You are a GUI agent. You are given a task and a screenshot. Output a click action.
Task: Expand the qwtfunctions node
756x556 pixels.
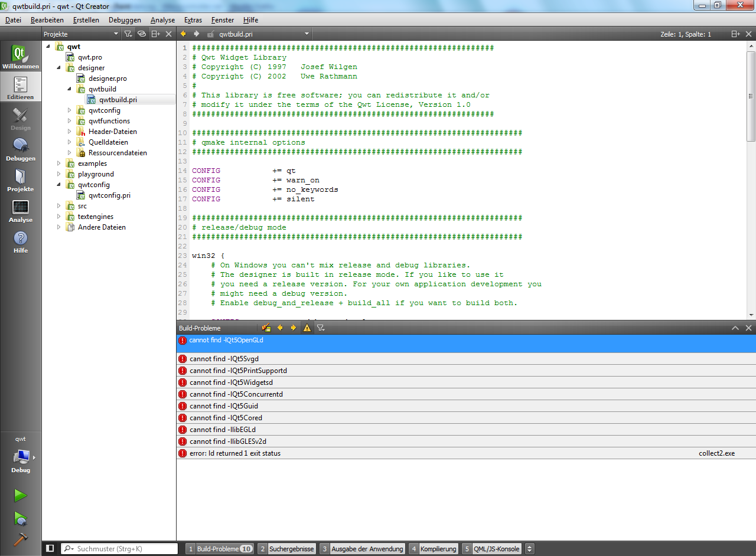69,121
